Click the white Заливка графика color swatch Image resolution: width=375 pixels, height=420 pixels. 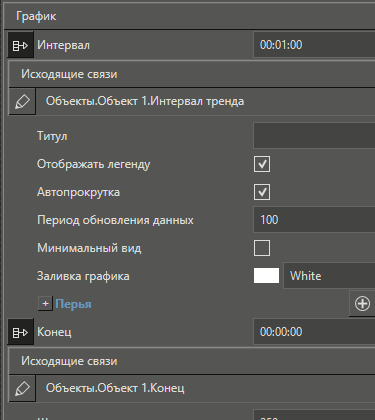266,276
